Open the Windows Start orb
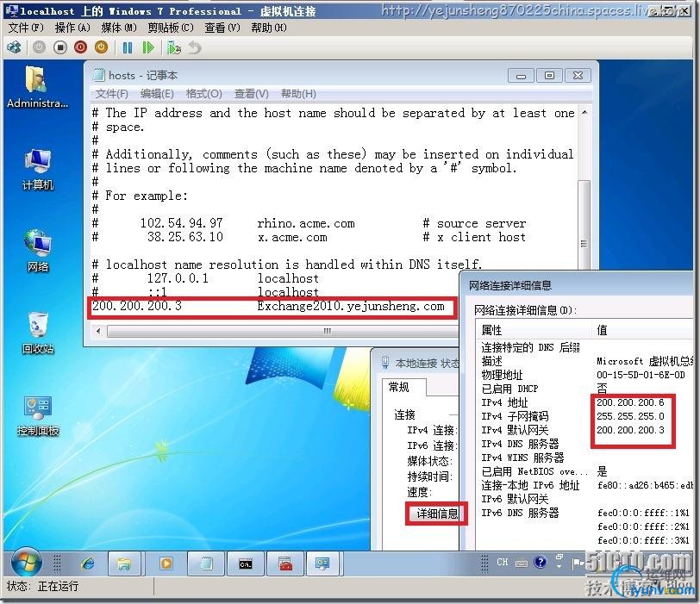The height and width of the screenshot is (604, 700). (x=27, y=564)
